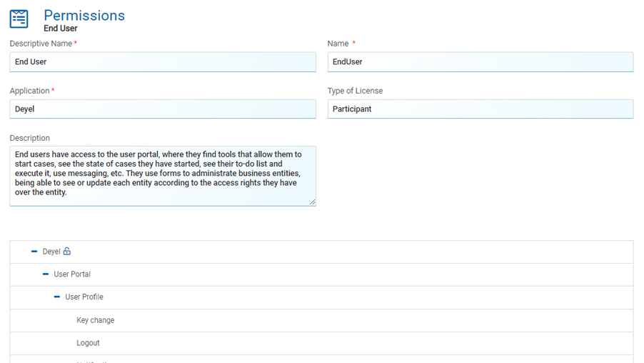Click the Permissions form icon
644x363 pixels.
point(19,19)
